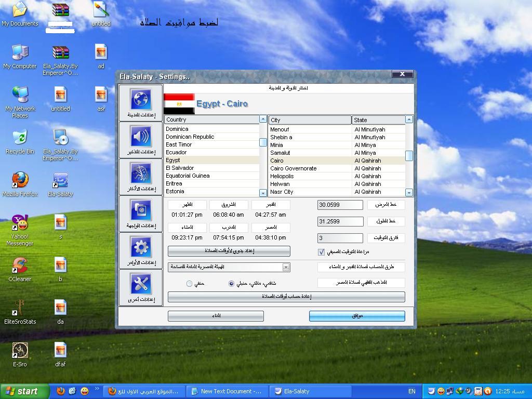Click the longitude field showing 31.2599
This screenshot has width=532, height=399.
(x=340, y=221)
